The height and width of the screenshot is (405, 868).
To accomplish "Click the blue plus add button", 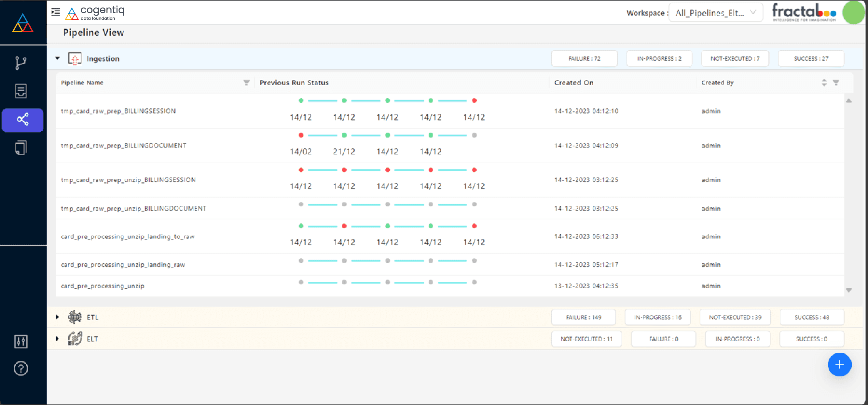I will 839,364.
